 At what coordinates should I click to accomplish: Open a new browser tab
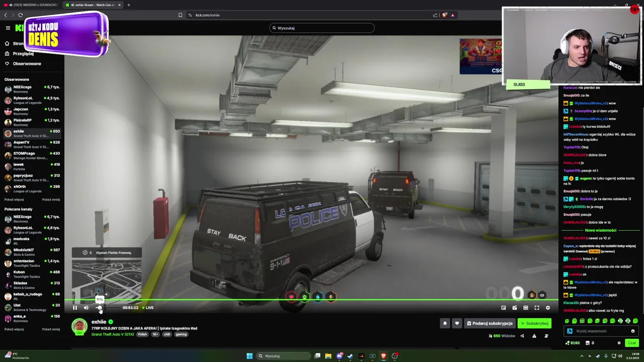click(x=129, y=5)
